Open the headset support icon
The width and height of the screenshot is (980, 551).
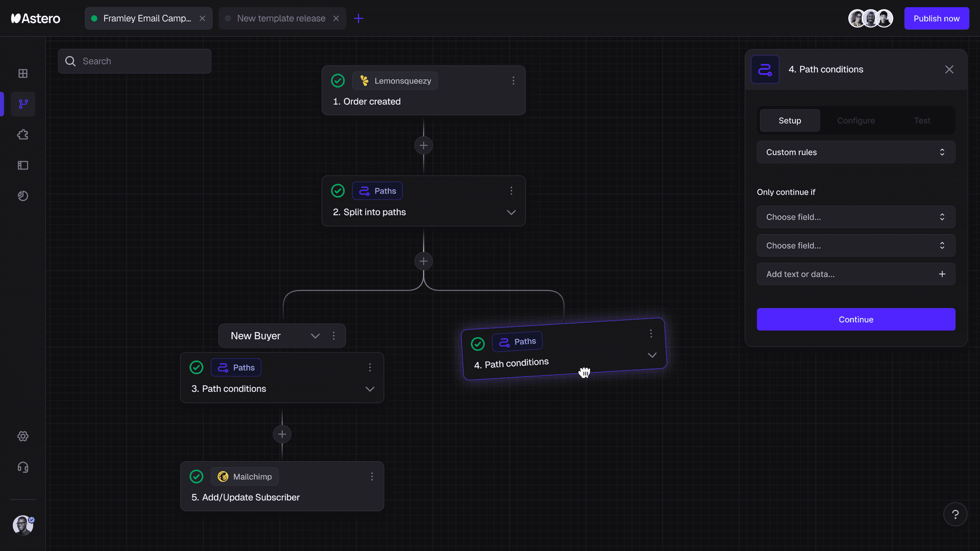tap(23, 467)
